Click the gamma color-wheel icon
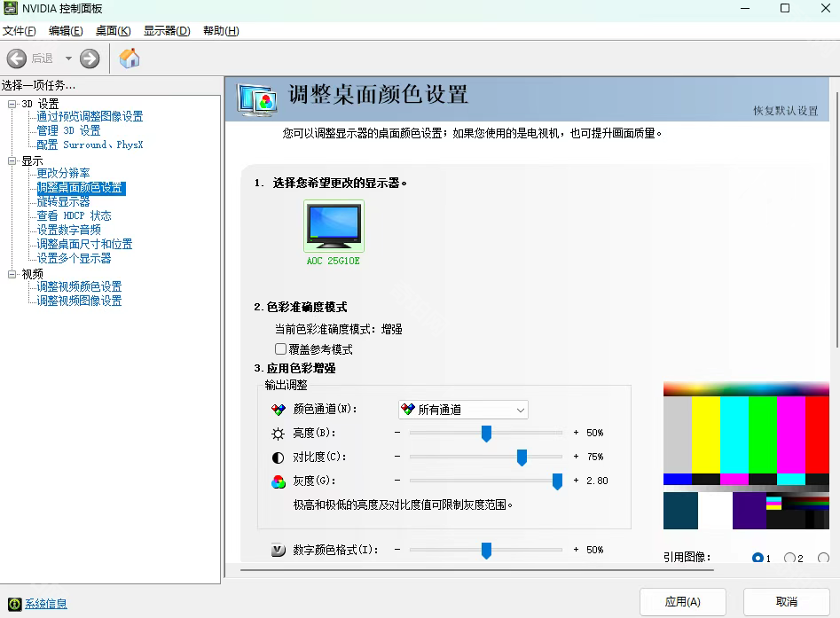This screenshot has width=840, height=618. pyautogui.click(x=278, y=481)
